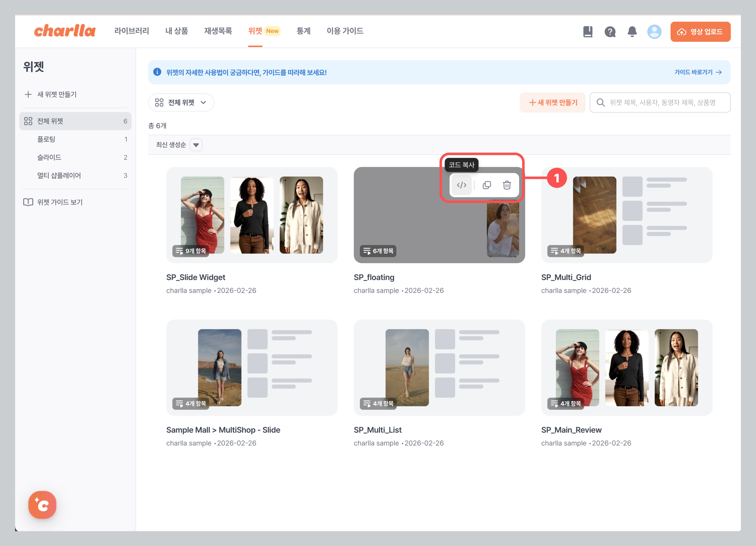Switch to the 라이브러리 tab
Viewport: 756px width, 546px height.
131,31
